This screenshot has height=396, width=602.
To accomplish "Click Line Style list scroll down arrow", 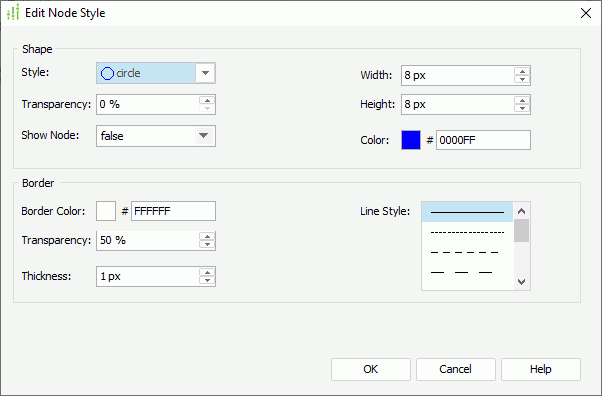I will pos(521,282).
